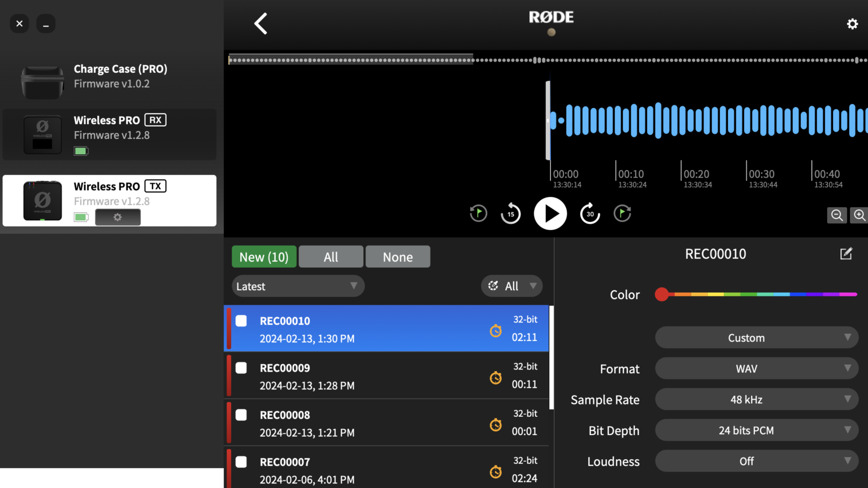
Task: Edit the REC00010 recording name
Action: point(846,254)
